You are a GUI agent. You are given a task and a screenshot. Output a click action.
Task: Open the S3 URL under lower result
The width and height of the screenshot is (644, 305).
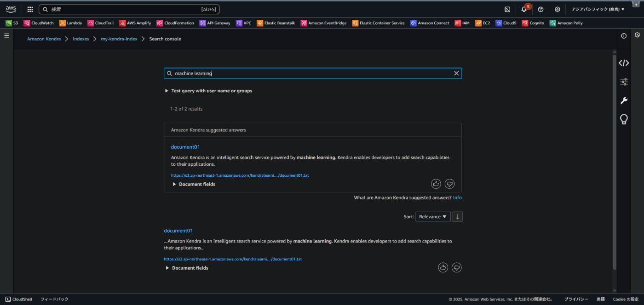click(233, 259)
